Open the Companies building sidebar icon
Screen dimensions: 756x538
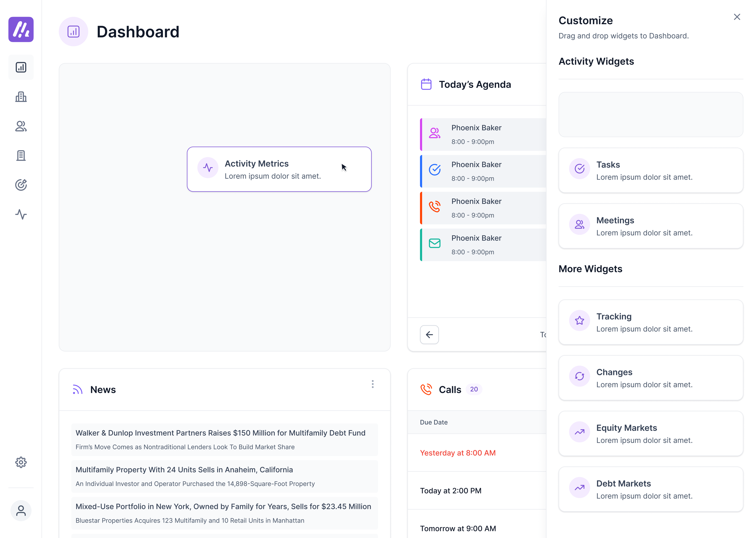click(21, 97)
